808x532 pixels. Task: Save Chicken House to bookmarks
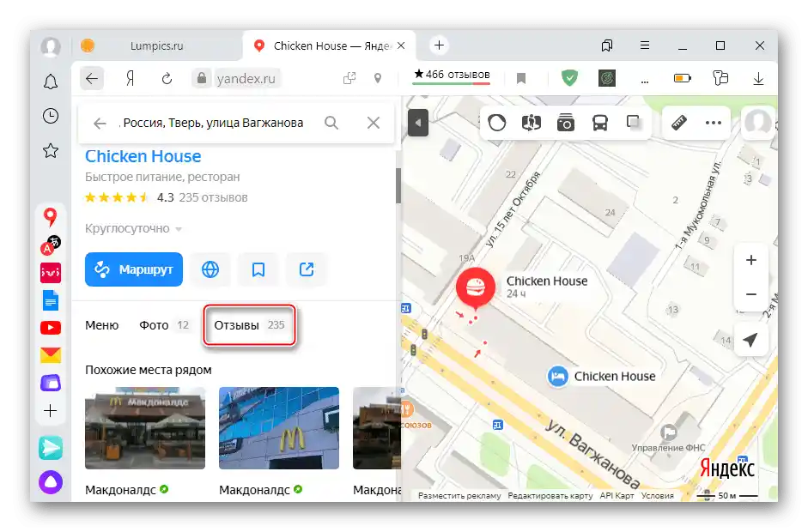[x=258, y=269]
